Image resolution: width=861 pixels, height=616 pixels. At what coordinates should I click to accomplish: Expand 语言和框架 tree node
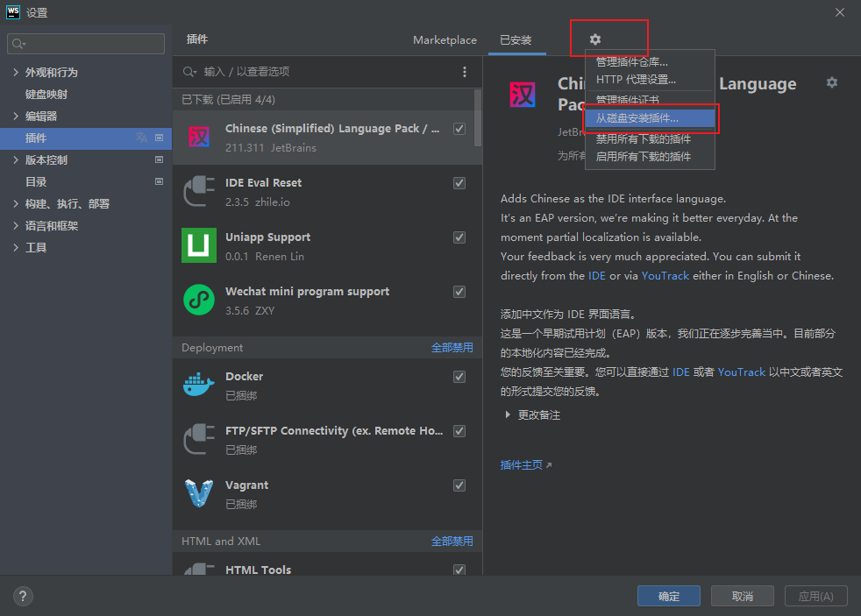[16, 225]
